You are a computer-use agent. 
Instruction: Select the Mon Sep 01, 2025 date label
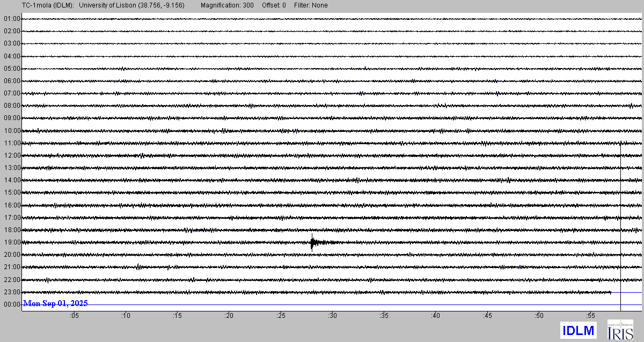tap(55, 303)
